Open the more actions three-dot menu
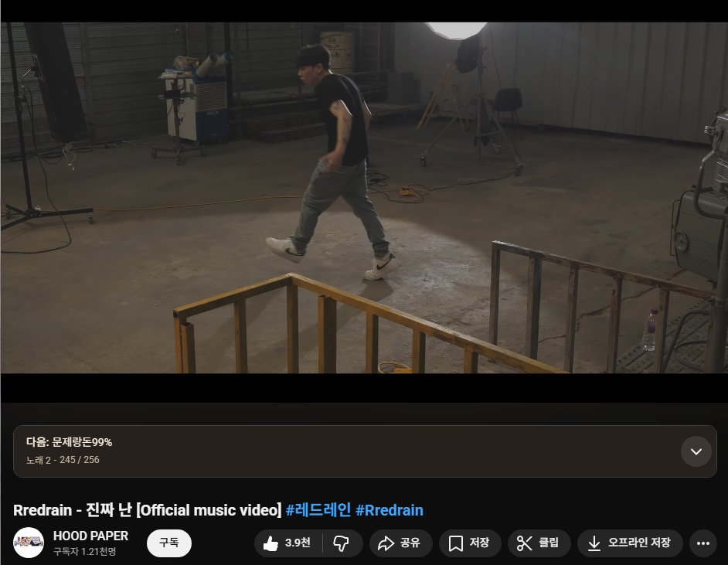 pyautogui.click(x=703, y=543)
